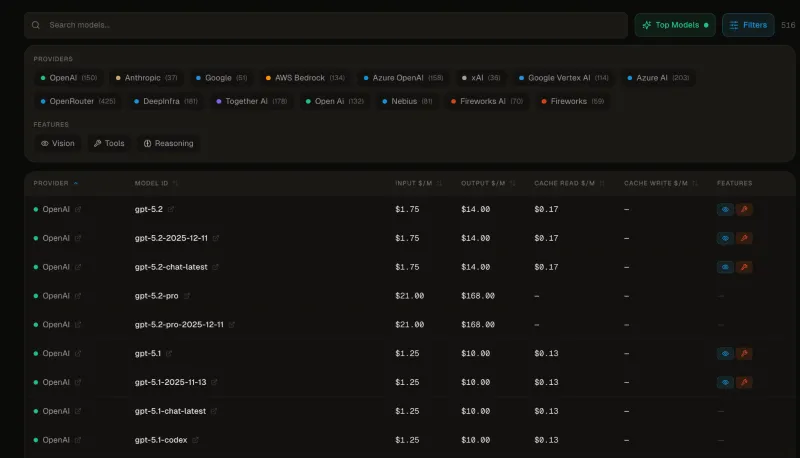Choose the Fireworks AI (70) chip
800x458 pixels.
(487, 101)
